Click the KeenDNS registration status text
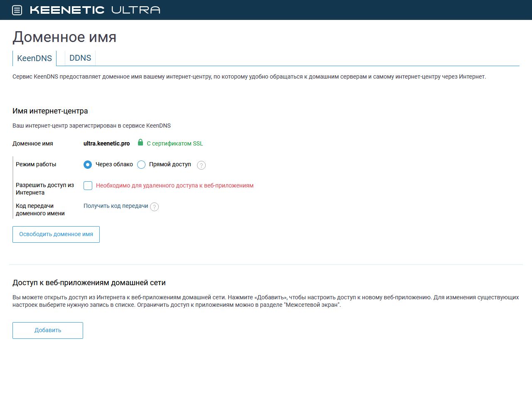This screenshot has width=532, height=397. point(91,126)
